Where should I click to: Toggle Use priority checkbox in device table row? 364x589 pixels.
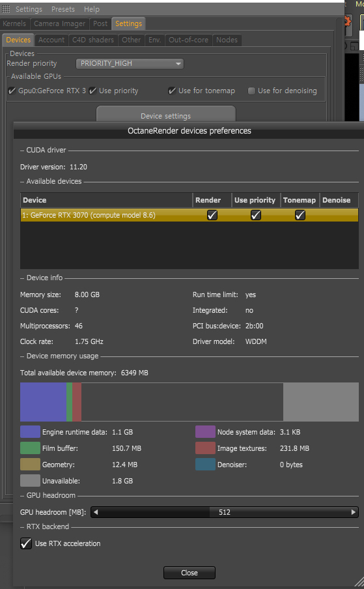255,215
